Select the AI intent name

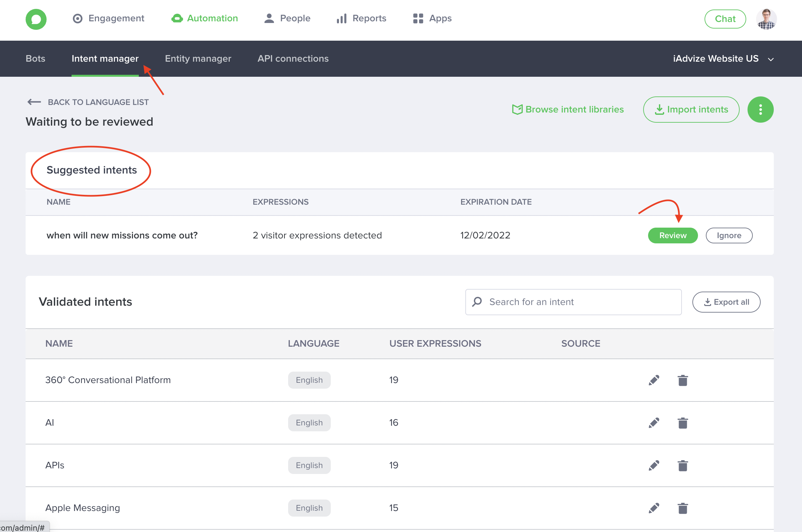click(x=50, y=423)
